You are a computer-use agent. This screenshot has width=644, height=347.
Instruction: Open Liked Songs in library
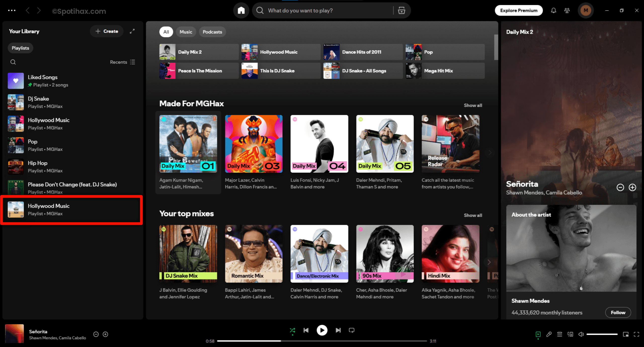[72, 81]
